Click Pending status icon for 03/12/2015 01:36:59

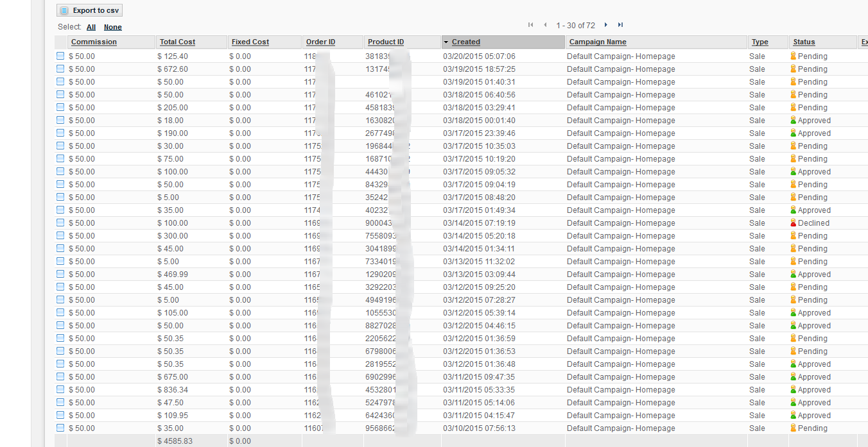click(793, 338)
